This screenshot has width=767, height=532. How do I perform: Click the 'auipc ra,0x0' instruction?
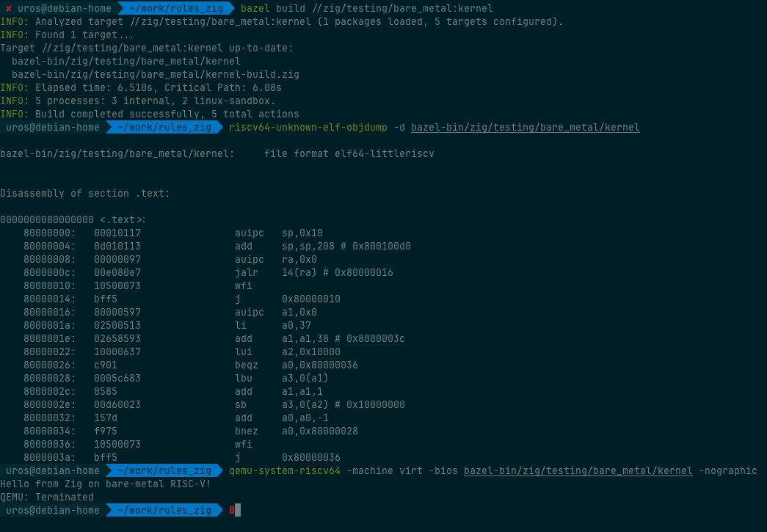[x=275, y=259]
